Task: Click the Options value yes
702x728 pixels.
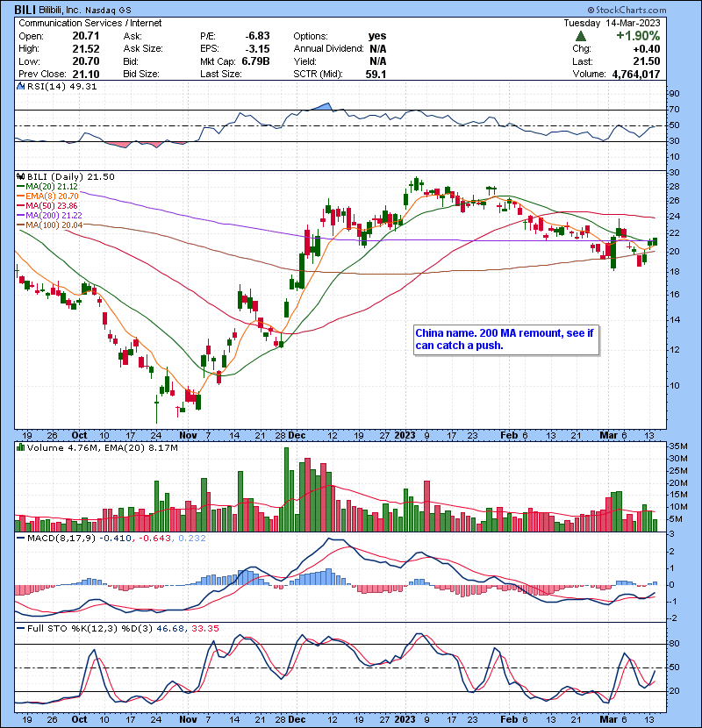Action: click(377, 36)
